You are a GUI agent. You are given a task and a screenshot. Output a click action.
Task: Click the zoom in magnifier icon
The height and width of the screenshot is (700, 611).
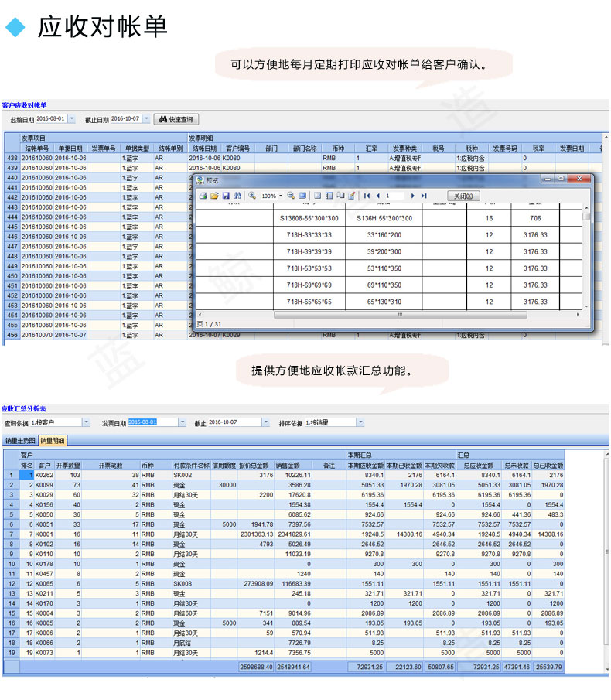pyautogui.click(x=252, y=196)
